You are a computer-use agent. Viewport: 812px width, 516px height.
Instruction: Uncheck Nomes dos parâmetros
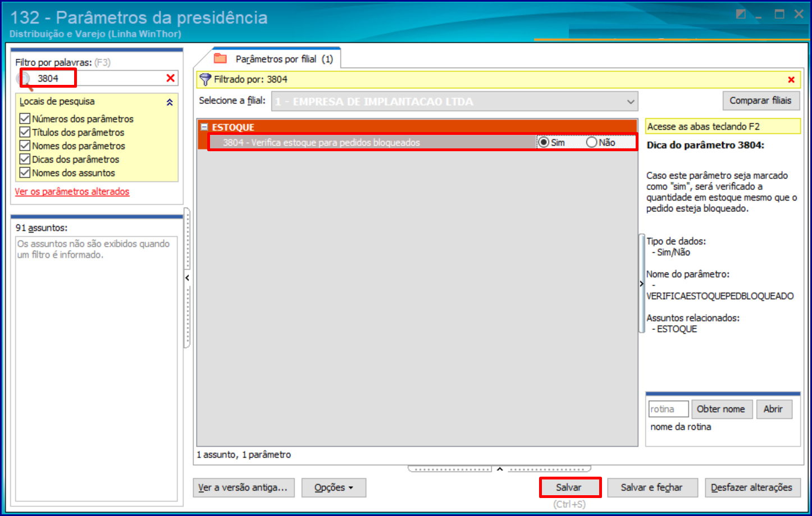25,146
